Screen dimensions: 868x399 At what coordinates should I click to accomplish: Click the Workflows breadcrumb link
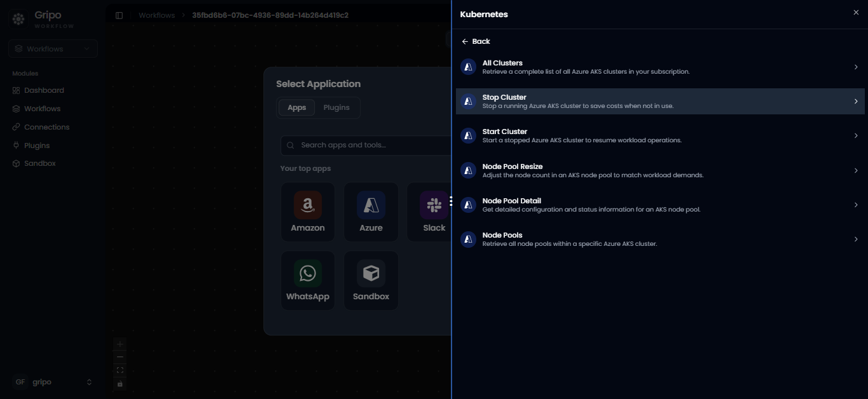coord(156,15)
